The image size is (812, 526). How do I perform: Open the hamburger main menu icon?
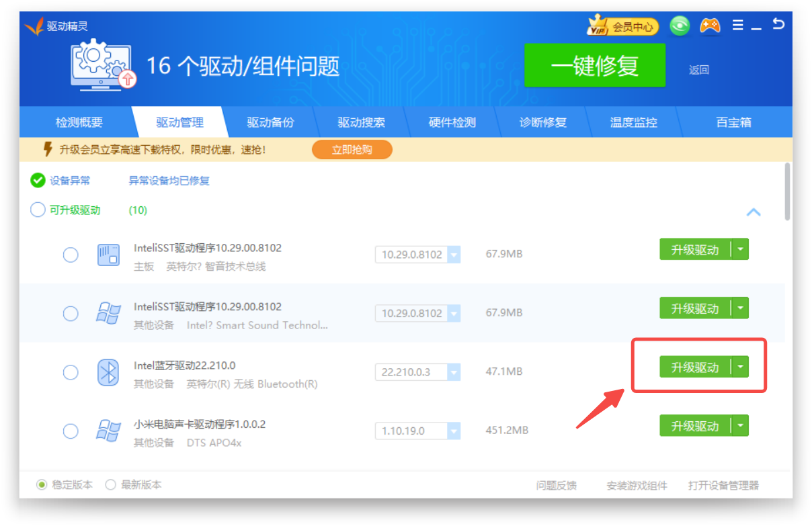[x=738, y=26]
